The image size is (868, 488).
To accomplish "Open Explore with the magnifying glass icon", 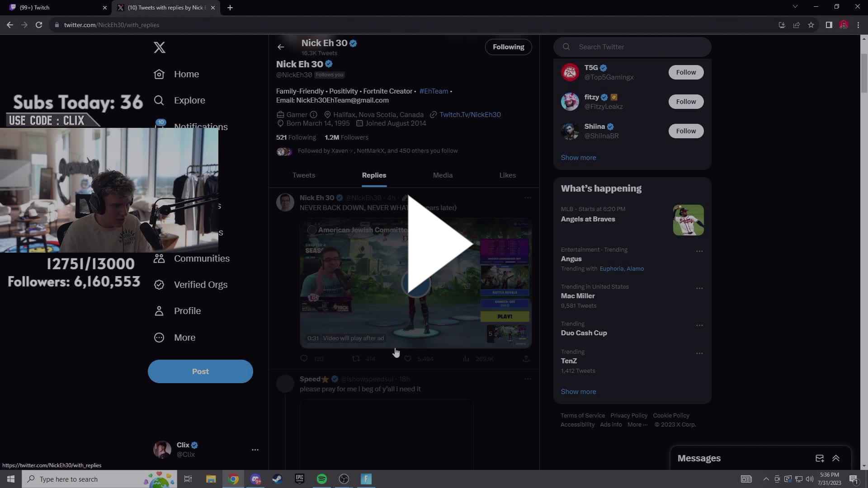I will tap(159, 100).
